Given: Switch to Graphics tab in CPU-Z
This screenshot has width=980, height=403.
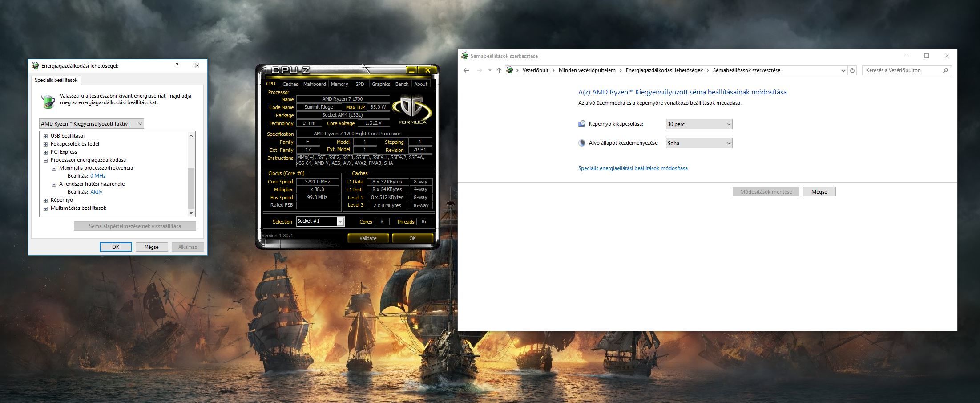Looking at the screenshot, I should coord(381,84).
